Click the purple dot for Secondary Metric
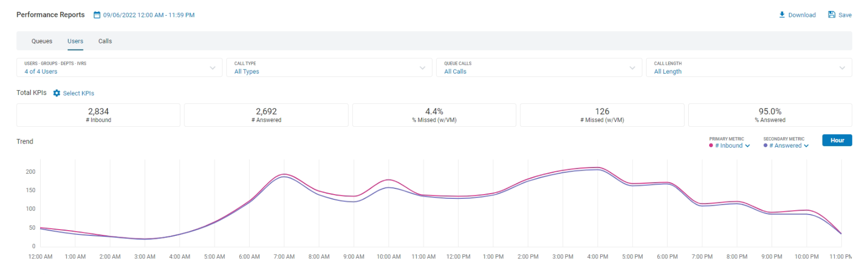This screenshot has height=274, width=868. point(765,146)
